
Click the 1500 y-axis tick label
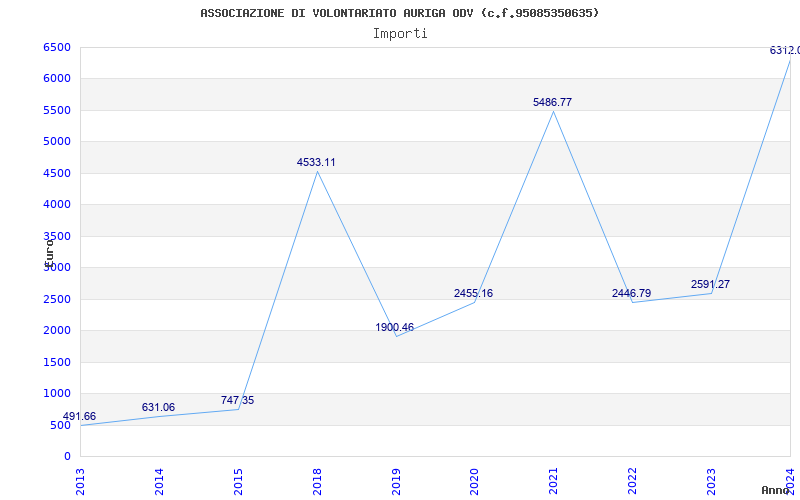coord(57,362)
